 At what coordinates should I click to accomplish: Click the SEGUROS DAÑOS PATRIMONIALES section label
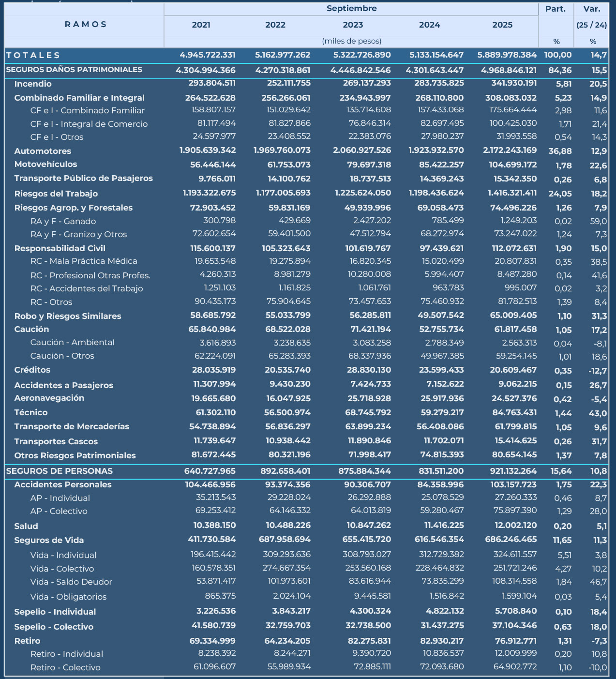pos(74,70)
